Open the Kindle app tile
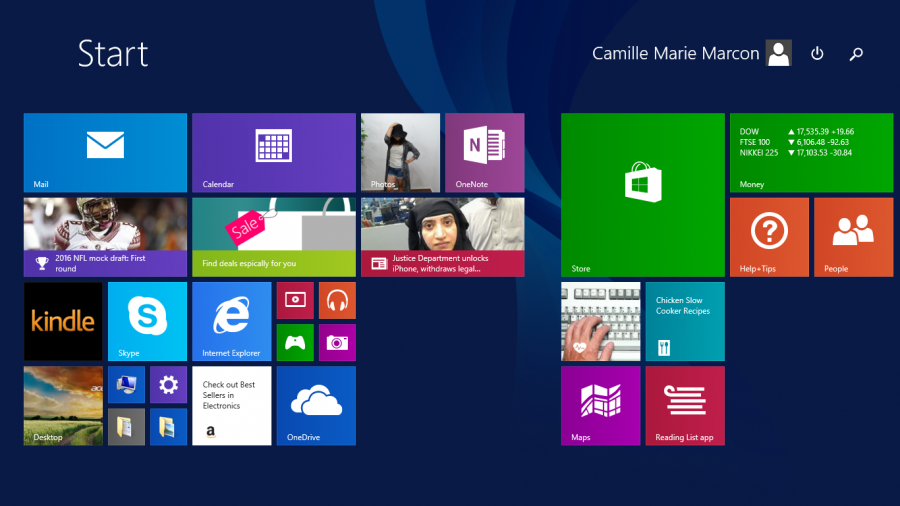Viewport: 900px width, 506px height. (63, 321)
